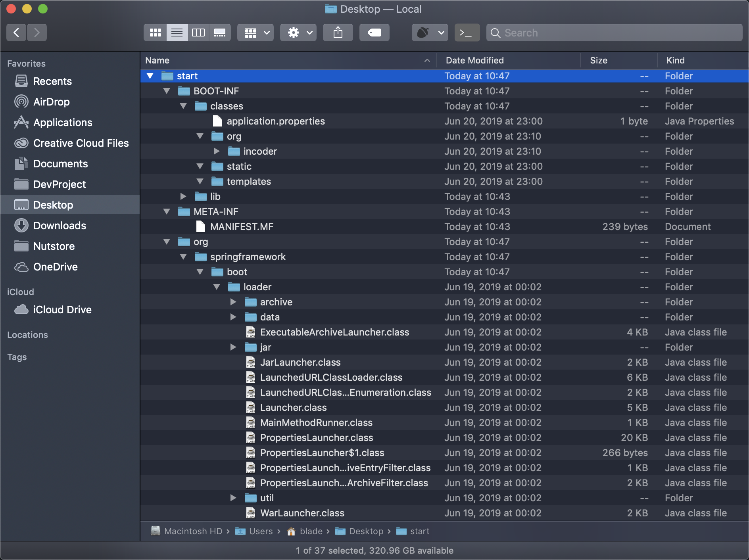The height and width of the screenshot is (560, 749).
Task: Click Desktop in the path bar
Action: click(359, 531)
